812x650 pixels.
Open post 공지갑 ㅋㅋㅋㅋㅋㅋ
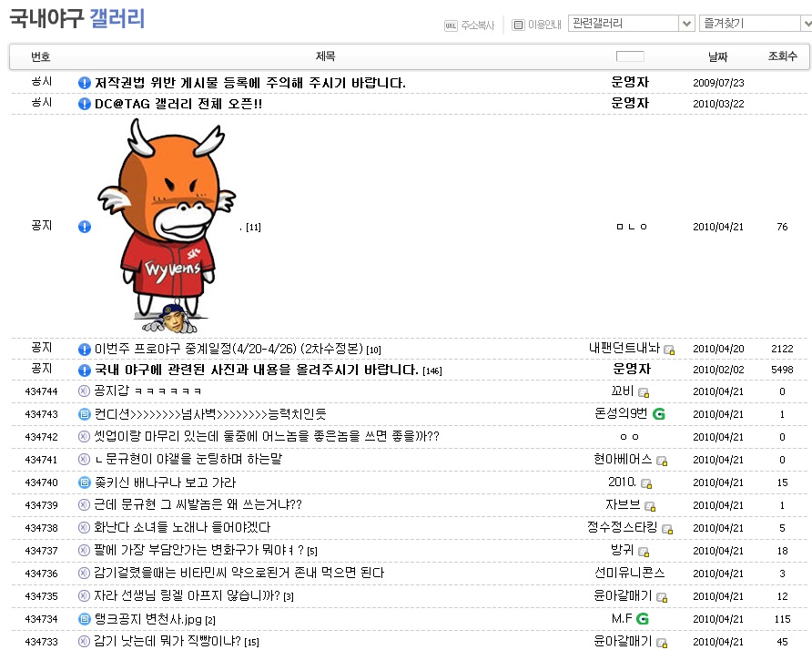(x=147, y=391)
